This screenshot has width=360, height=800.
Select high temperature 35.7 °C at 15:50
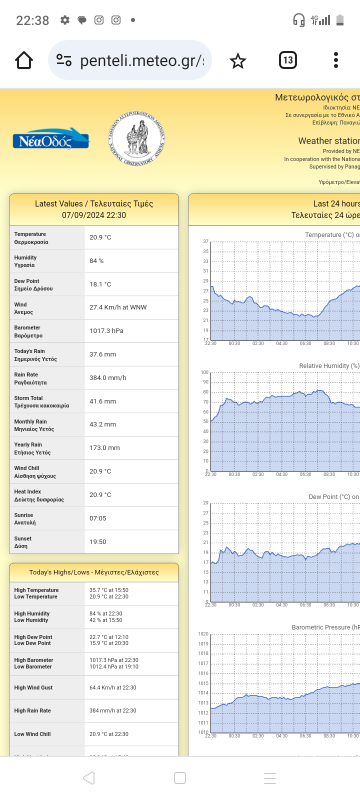point(109,590)
